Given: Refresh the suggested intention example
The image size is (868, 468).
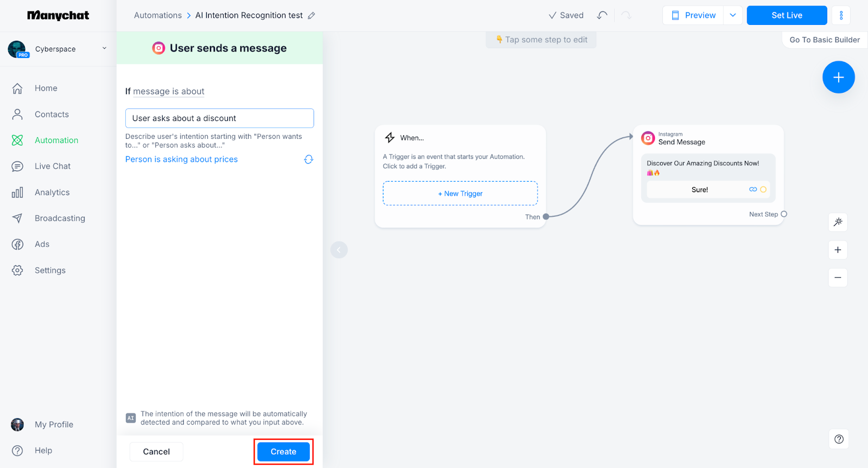Looking at the screenshot, I should pyautogui.click(x=309, y=159).
